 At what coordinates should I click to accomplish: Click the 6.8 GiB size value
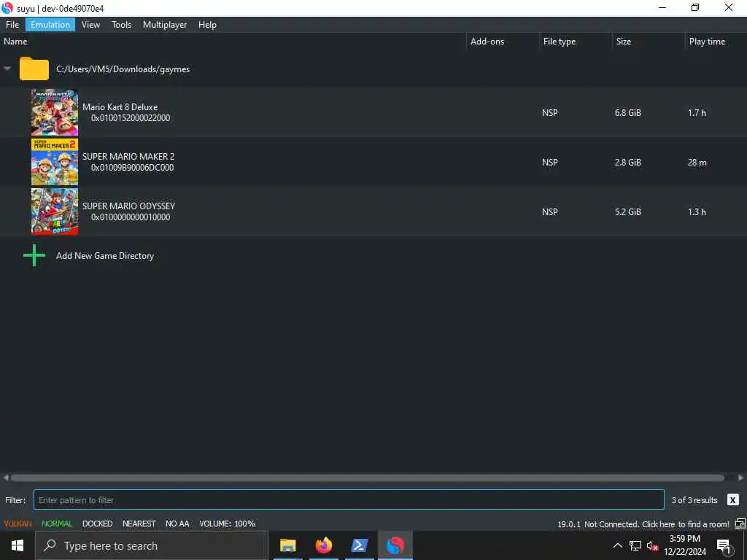click(x=628, y=113)
